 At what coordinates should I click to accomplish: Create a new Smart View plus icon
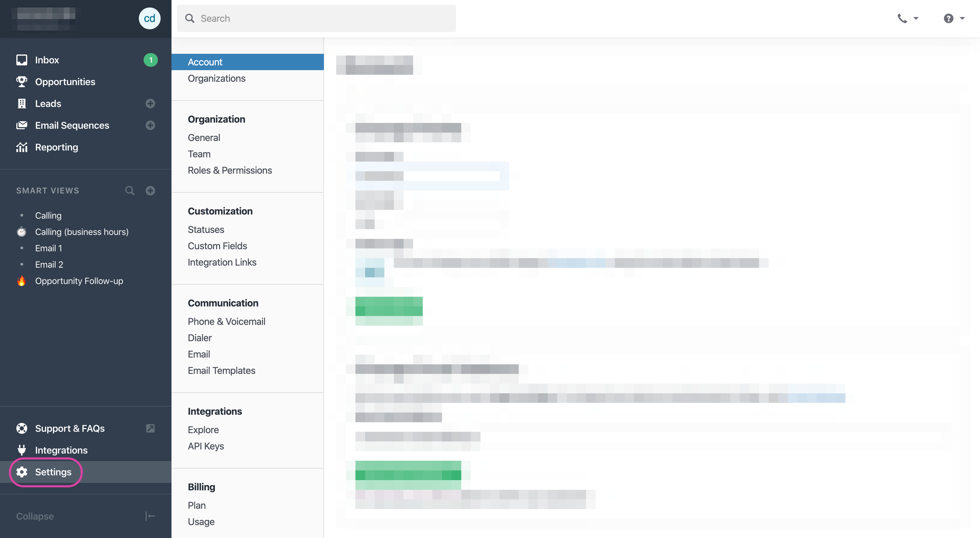pos(150,190)
